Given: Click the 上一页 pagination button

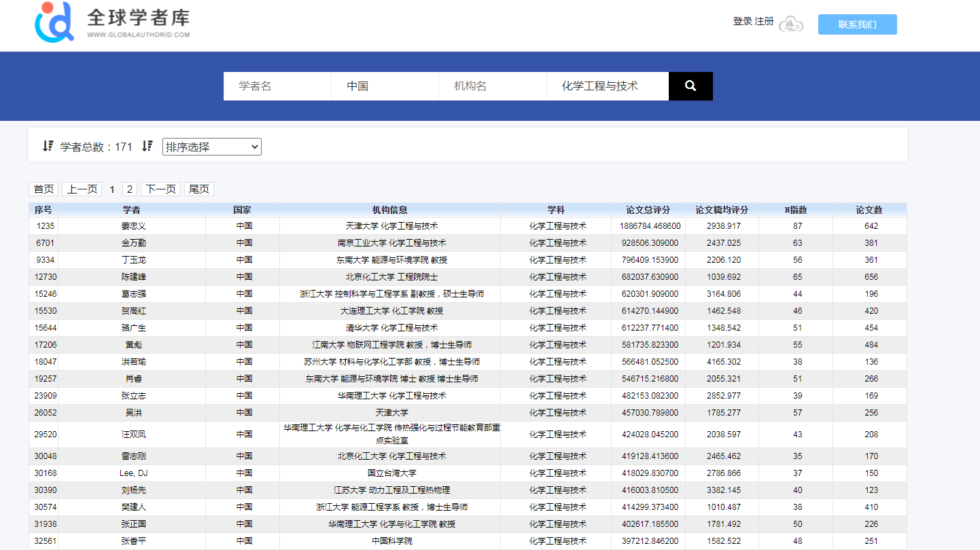Looking at the screenshot, I should (82, 189).
